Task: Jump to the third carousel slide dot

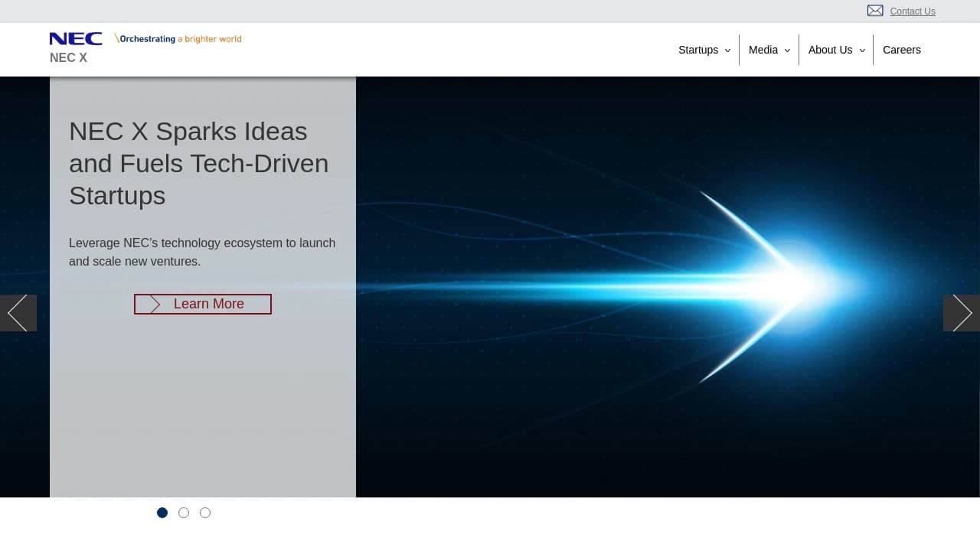Action: (205, 513)
